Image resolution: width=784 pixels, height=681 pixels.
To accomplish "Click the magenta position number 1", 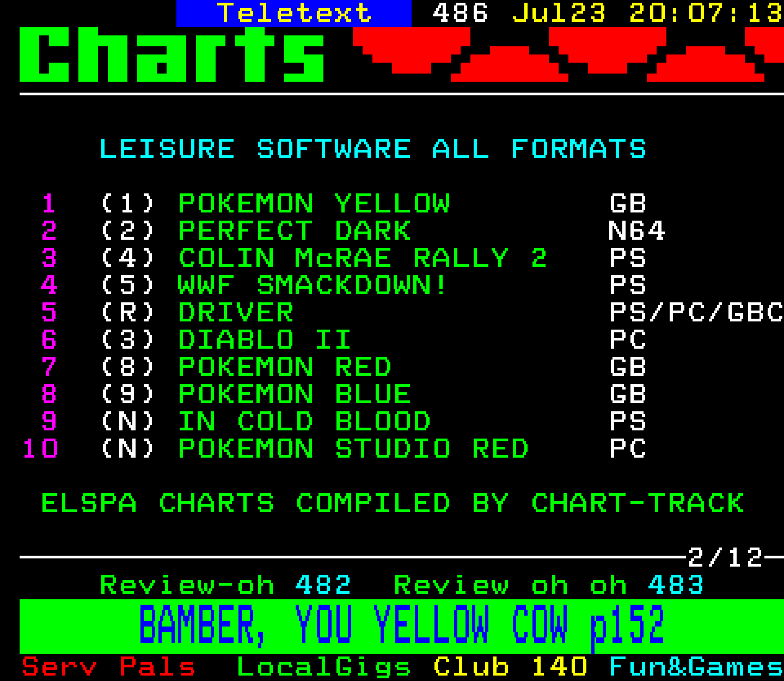I will point(49,204).
